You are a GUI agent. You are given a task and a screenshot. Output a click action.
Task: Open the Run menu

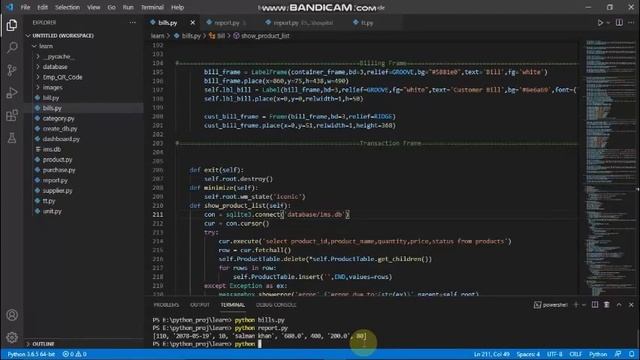128,7
